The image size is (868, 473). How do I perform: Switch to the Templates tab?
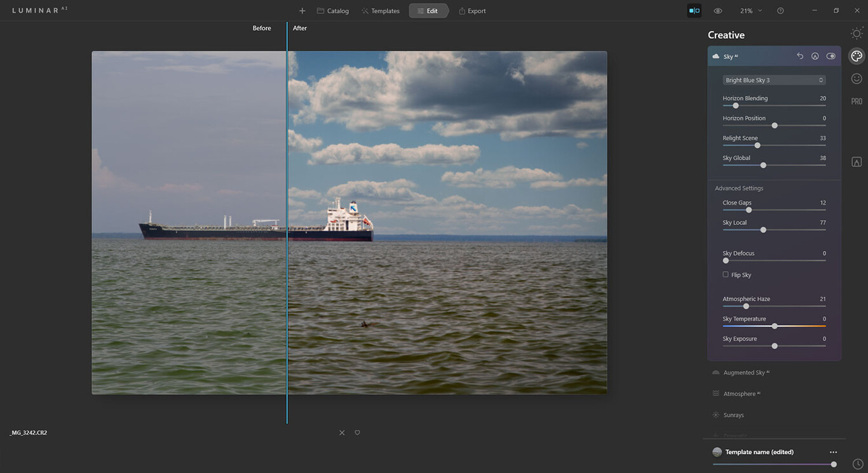tap(381, 10)
